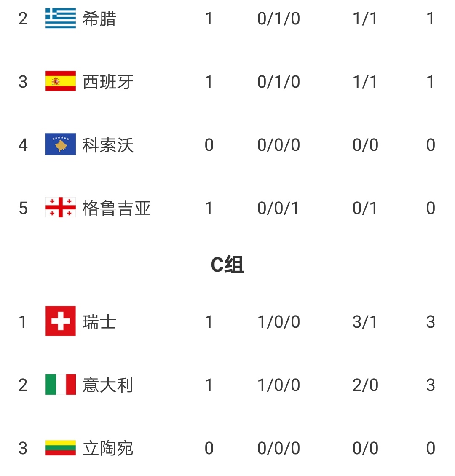Screen dimensions: 455x476
Task: Select the Lithuania flag icon
Action: click(61, 448)
